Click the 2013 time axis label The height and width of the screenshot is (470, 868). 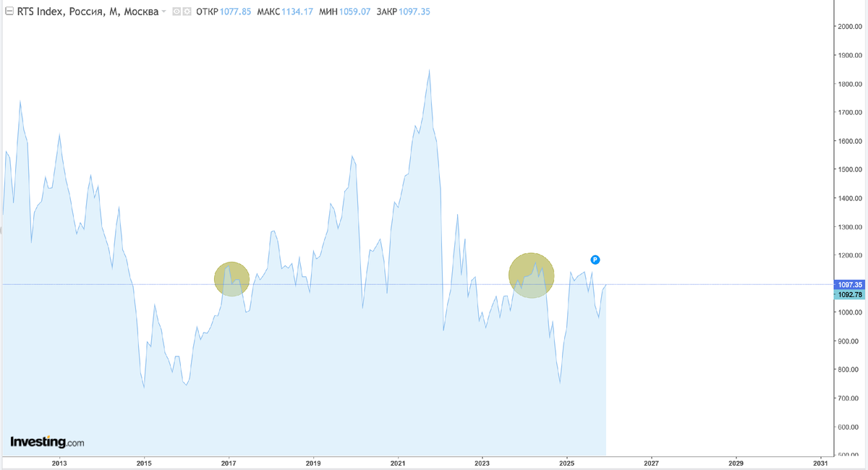(59, 463)
